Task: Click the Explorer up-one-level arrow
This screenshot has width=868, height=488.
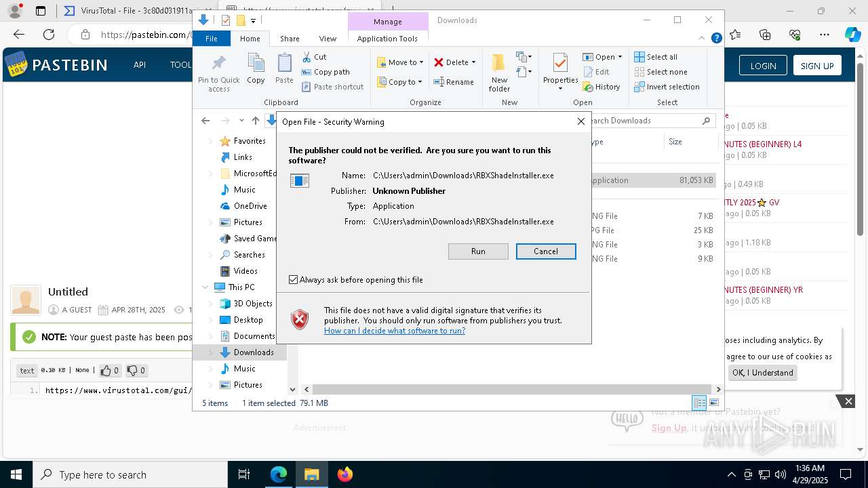Action: 255,121
